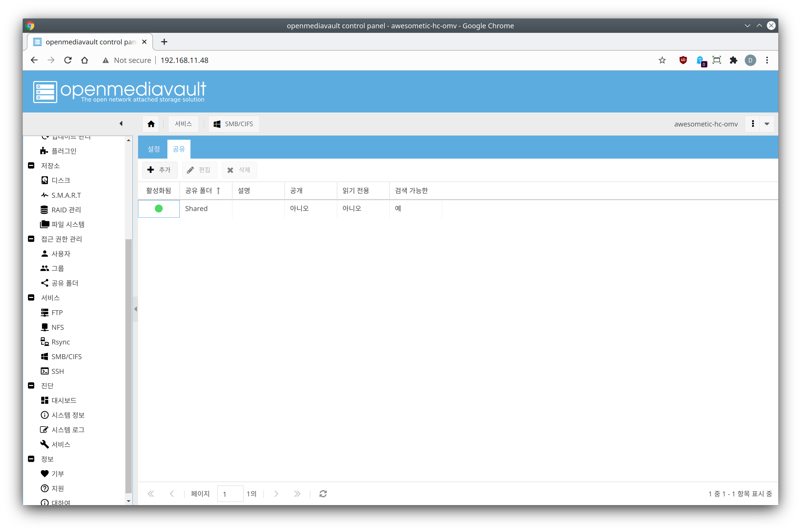
Task: Open 서비스 status under 진단
Action: (x=56, y=444)
